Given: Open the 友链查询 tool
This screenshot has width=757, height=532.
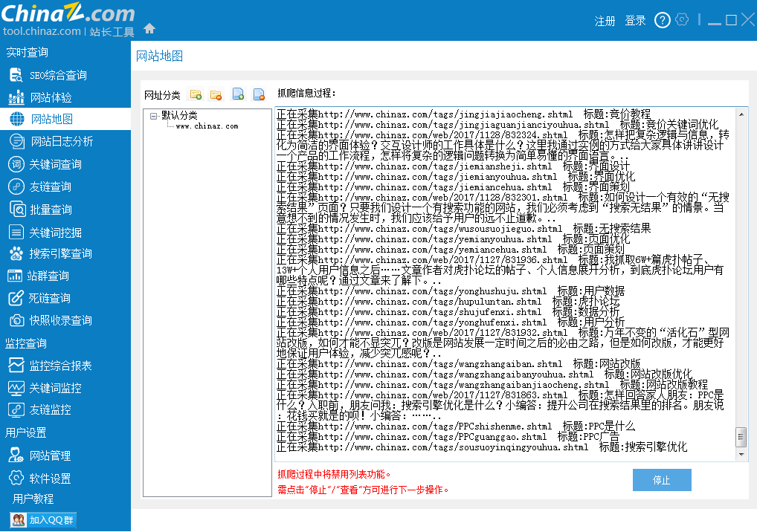Looking at the screenshot, I should [x=40, y=186].
